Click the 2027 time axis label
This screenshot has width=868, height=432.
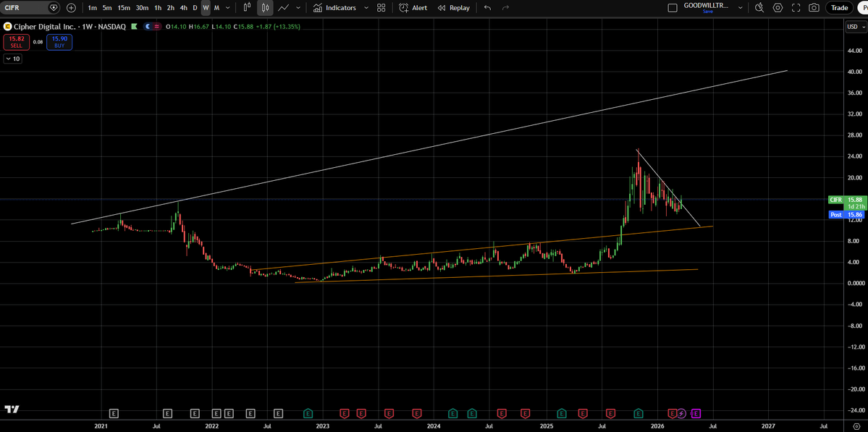(768, 426)
